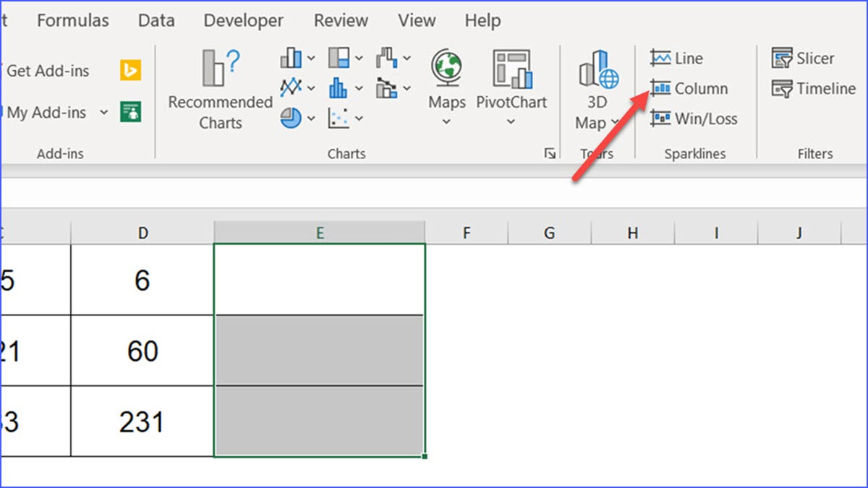Open the Developer ribbon tab
868x488 pixels.
pos(243,21)
